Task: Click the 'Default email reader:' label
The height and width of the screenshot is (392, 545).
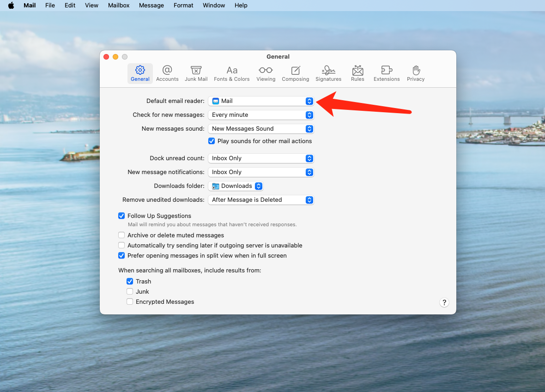Action: (x=176, y=101)
